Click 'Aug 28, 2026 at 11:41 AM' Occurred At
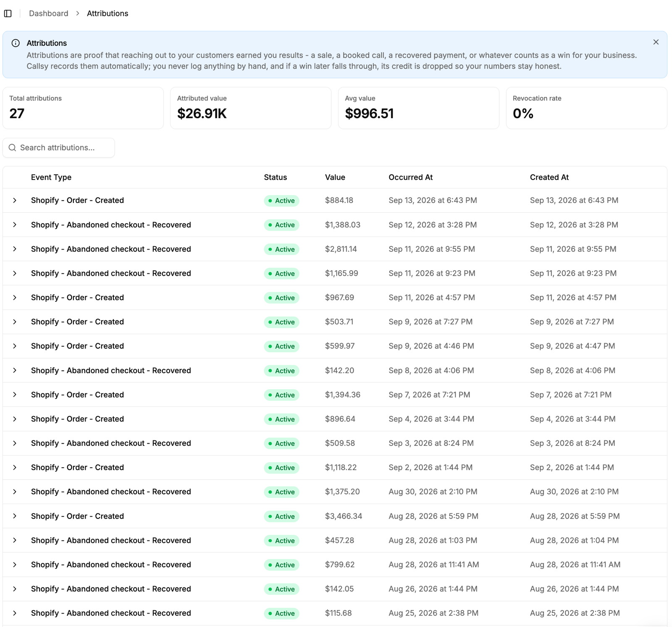Screen dimensions: 672x627 [x=434, y=565]
